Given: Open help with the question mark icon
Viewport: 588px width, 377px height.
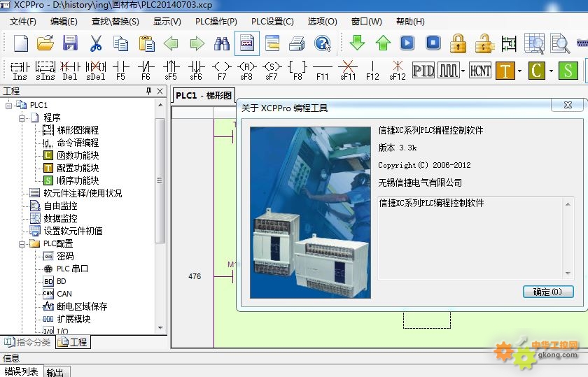Looking at the screenshot, I should 322,43.
